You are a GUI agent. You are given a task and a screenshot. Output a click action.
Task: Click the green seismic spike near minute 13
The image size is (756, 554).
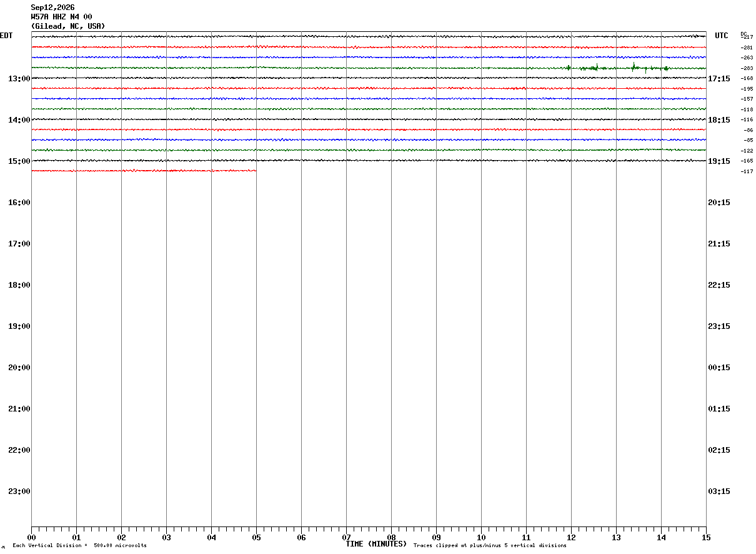634,66
